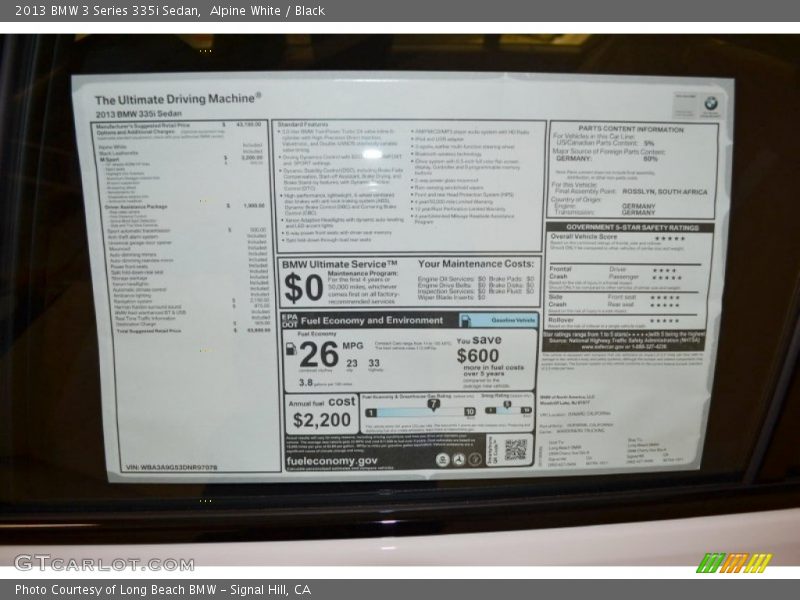This screenshot has height=600, width=800.
Task: Open the fueleconomy.gov link text
Action: point(332,461)
